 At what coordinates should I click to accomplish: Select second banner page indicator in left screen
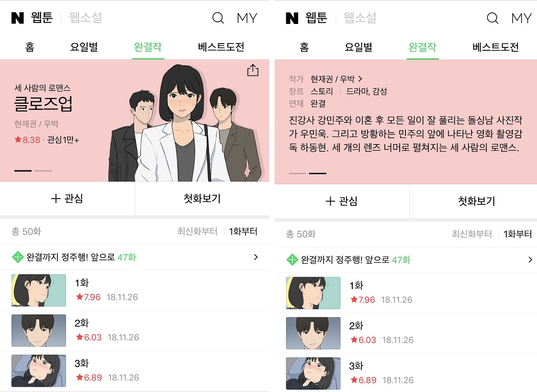[43, 170]
